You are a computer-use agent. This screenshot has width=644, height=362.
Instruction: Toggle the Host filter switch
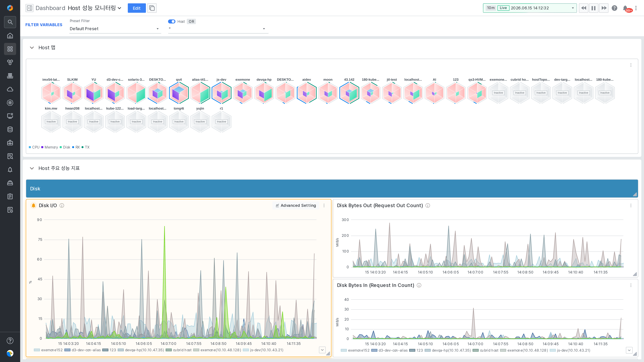(x=172, y=21)
